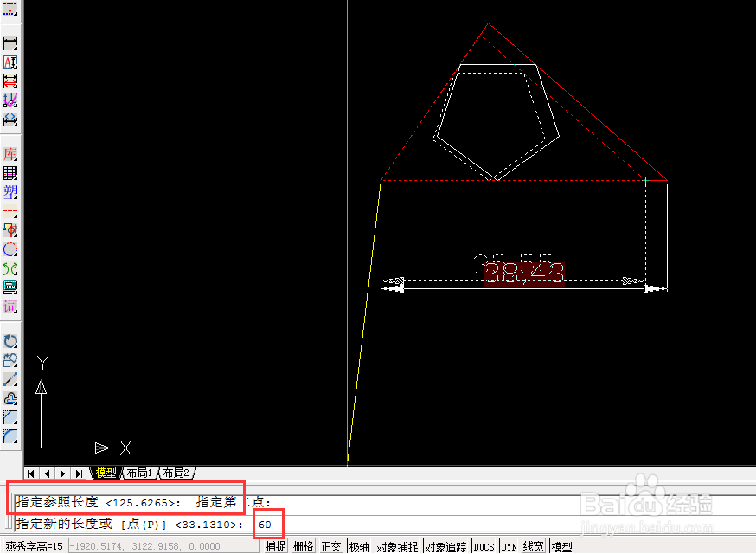Click the blue chevrons dimension spacing icon
This screenshot has width=756, height=554.
click(x=10, y=119)
